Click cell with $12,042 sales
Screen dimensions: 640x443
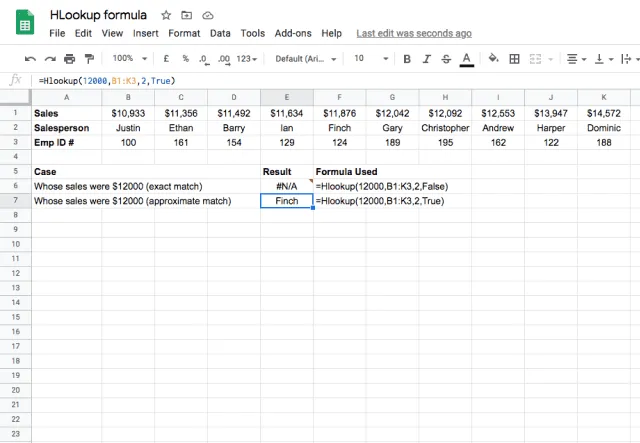pos(392,113)
